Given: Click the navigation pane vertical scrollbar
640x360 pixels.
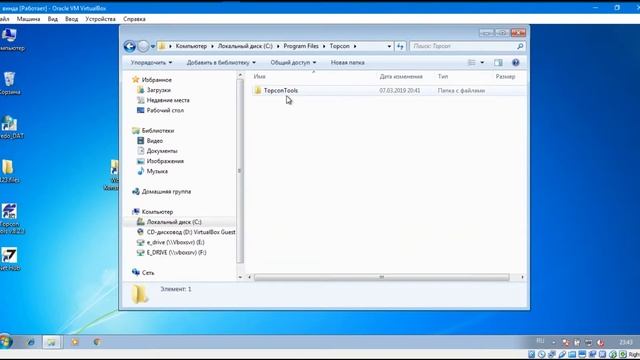Looking at the screenshot, I should pyautogui.click(x=240, y=171).
